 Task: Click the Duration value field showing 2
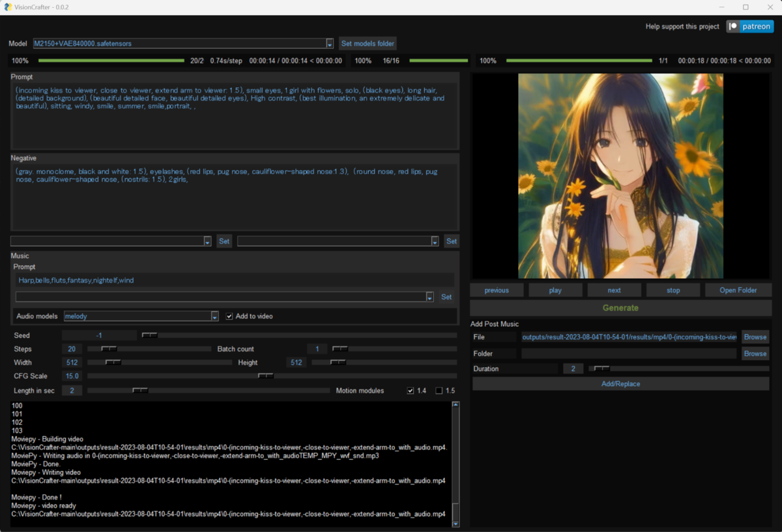click(573, 369)
